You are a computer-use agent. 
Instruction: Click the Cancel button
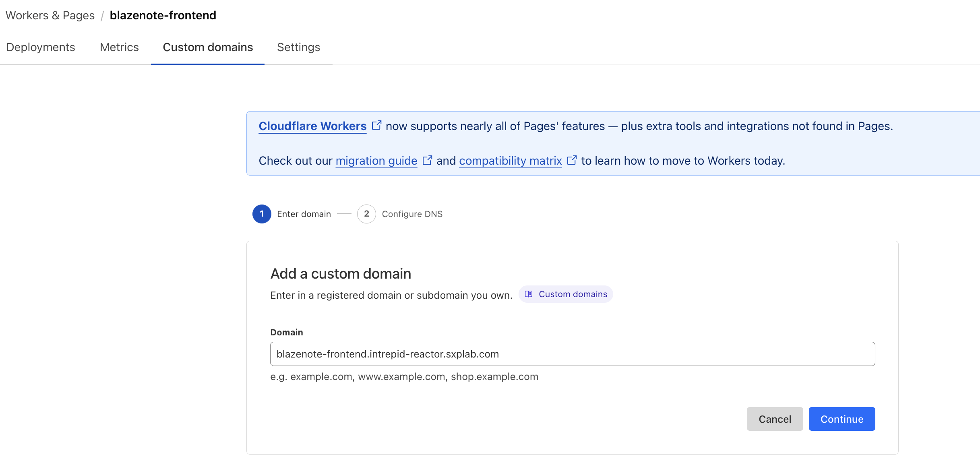774,419
